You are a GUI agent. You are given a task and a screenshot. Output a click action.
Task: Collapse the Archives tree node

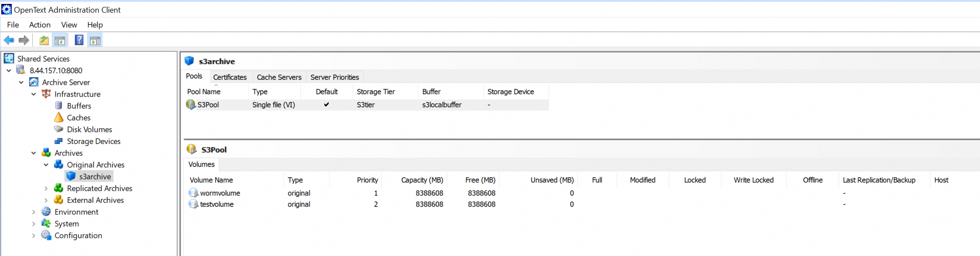(x=34, y=153)
